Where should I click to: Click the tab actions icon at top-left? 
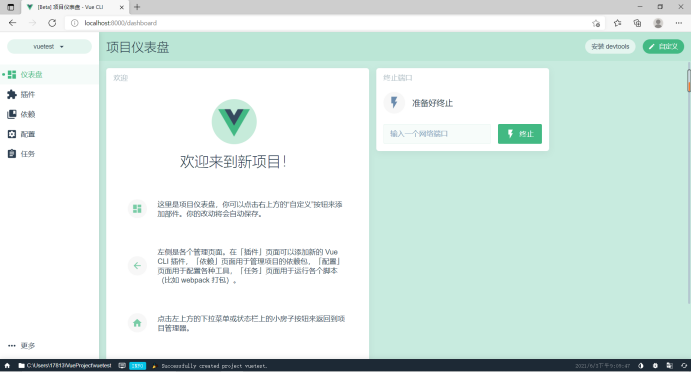tap(11, 7)
